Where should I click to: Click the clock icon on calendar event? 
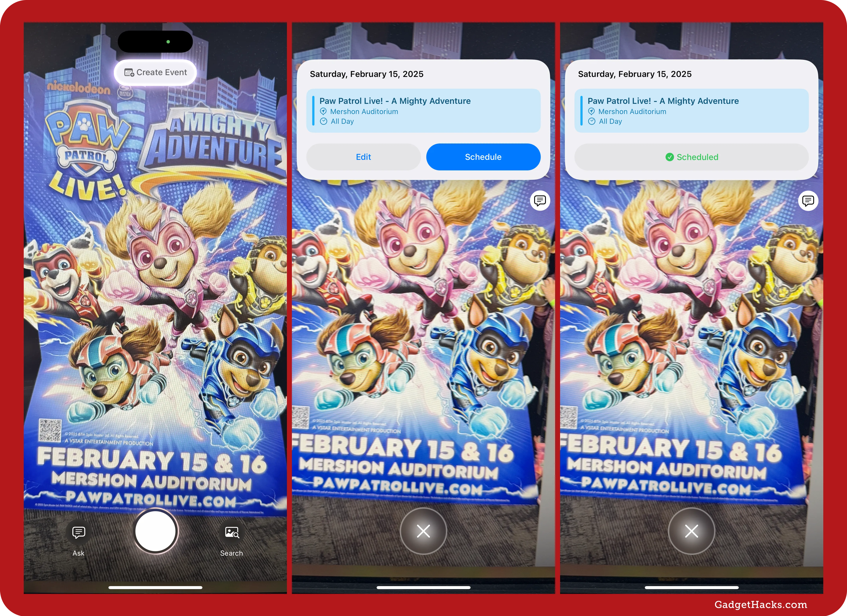click(x=324, y=122)
